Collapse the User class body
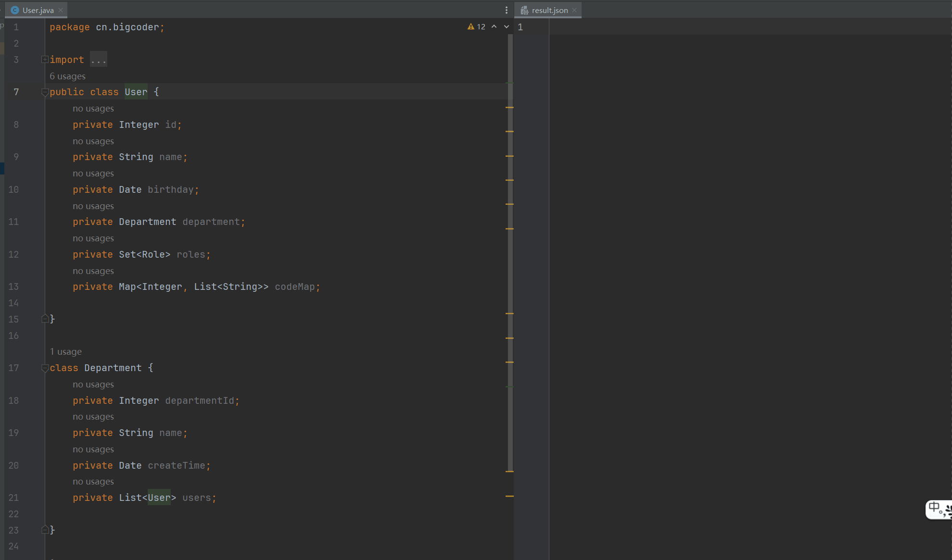 pyautogui.click(x=45, y=92)
